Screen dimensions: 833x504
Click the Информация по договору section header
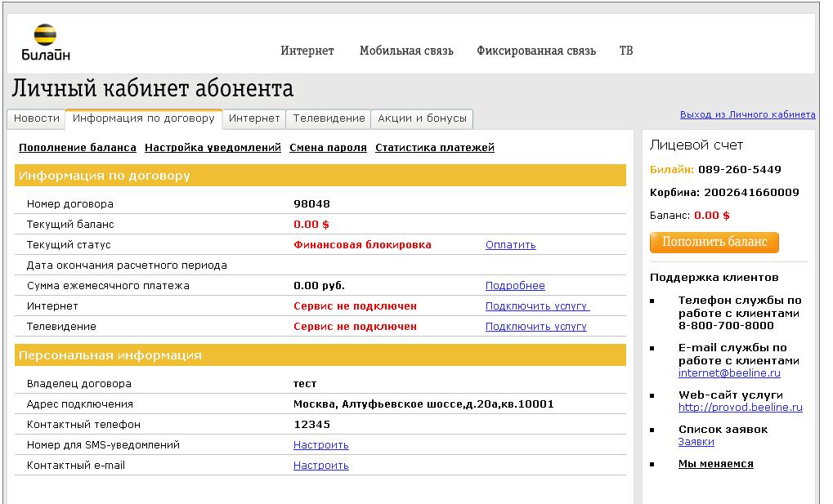(x=320, y=176)
